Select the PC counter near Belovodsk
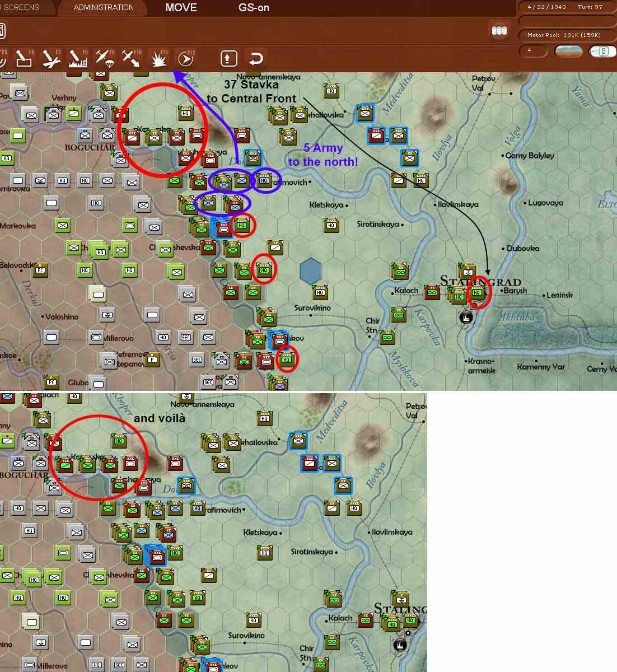The height and width of the screenshot is (672, 617). point(40,269)
